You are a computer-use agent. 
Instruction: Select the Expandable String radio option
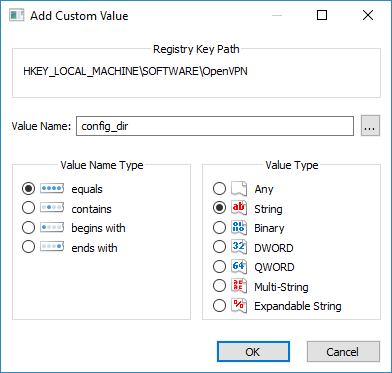coord(219,306)
